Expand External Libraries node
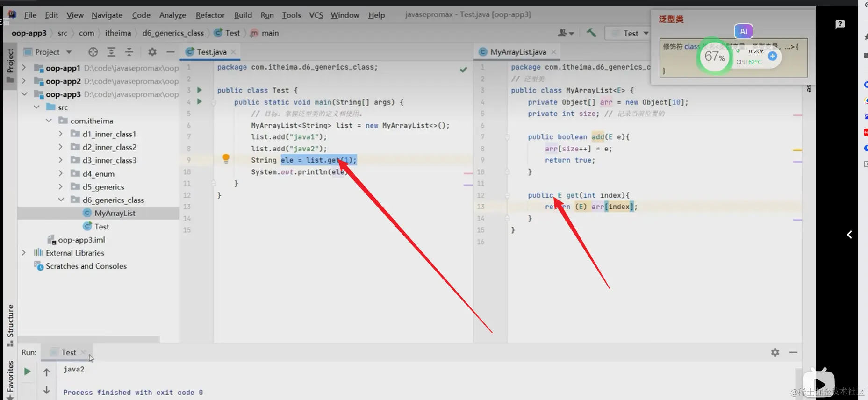This screenshot has width=868, height=400. coord(23,252)
